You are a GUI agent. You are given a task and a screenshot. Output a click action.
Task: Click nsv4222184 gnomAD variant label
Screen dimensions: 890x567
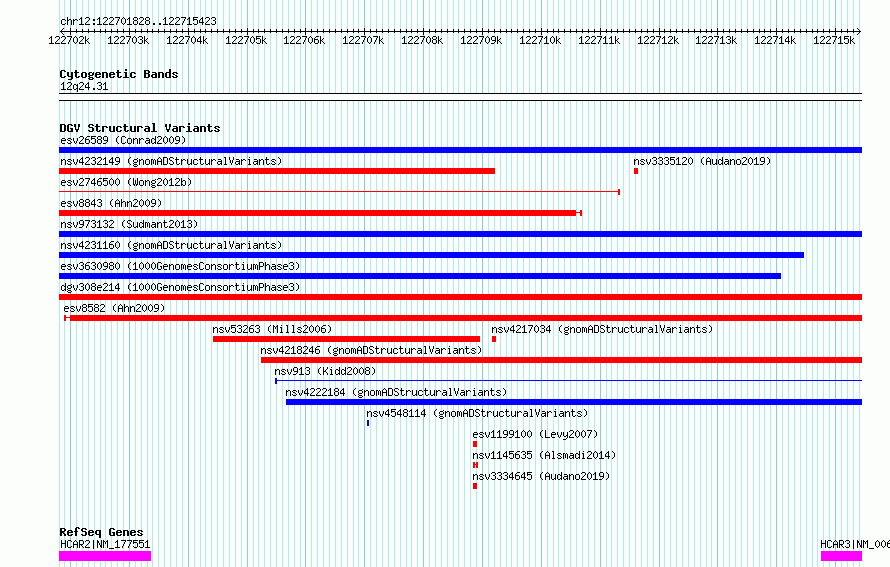[x=396, y=392]
